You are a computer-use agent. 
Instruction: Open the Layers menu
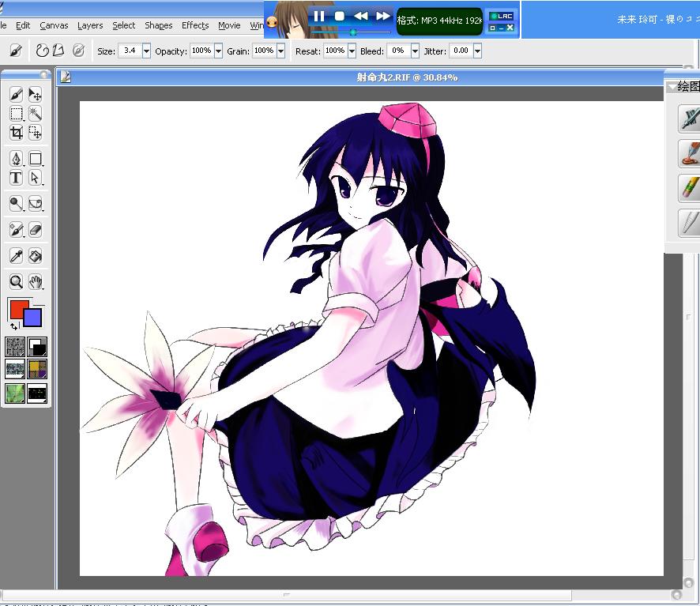click(90, 25)
